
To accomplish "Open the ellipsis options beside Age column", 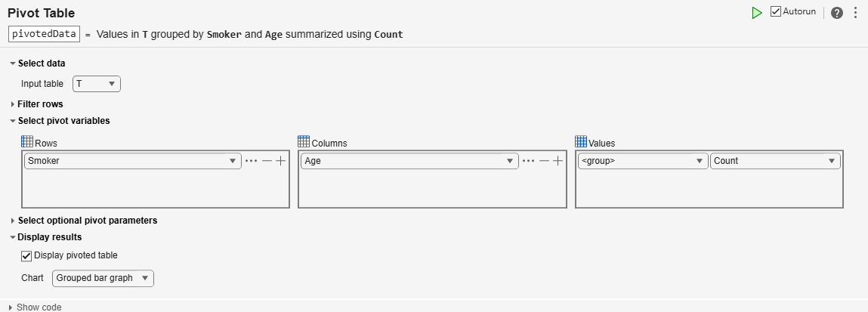I will 528,161.
